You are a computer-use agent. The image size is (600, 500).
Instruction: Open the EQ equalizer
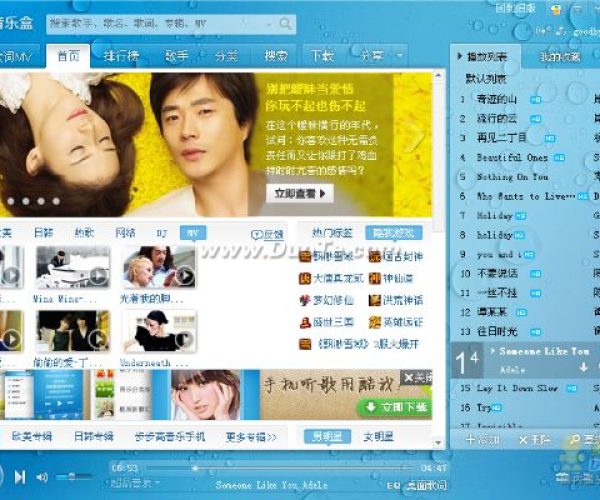(393, 486)
